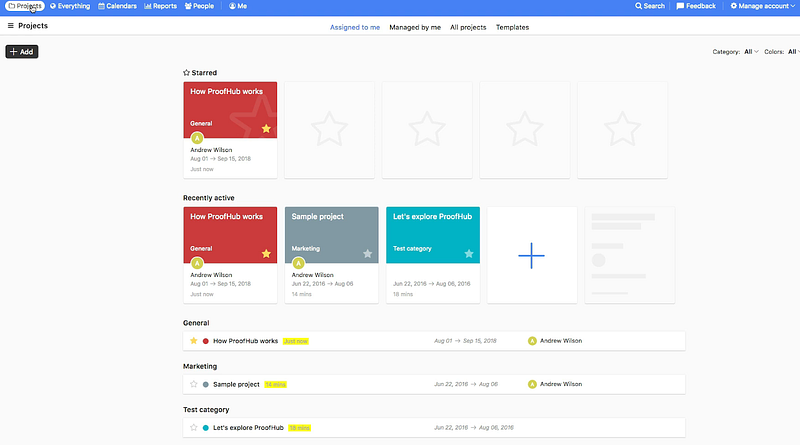The height and width of the screenshot is (445, 800).
Task: Open Let's explore ProofHub card
Action: point(433,255)
